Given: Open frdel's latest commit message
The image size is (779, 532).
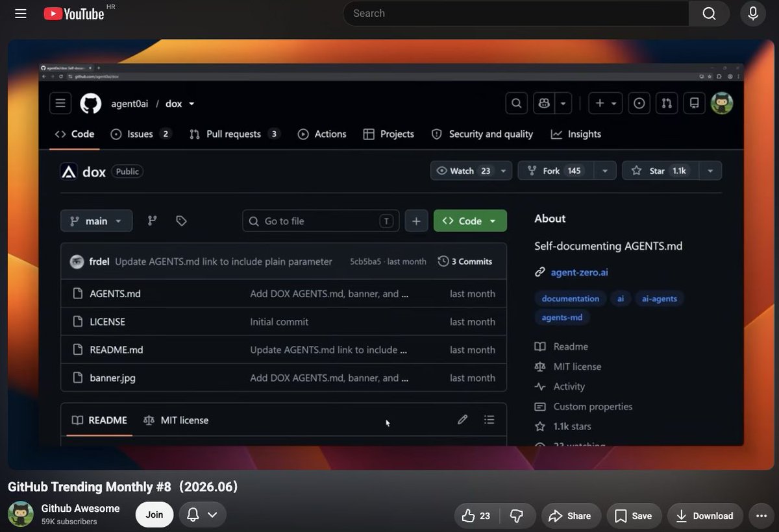Looking at the screenshot, I should [223, 261].
